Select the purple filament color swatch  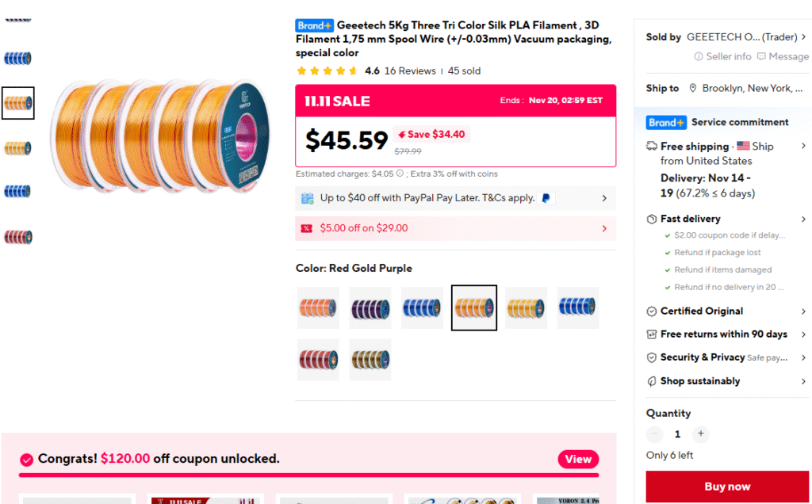(370, 307)
